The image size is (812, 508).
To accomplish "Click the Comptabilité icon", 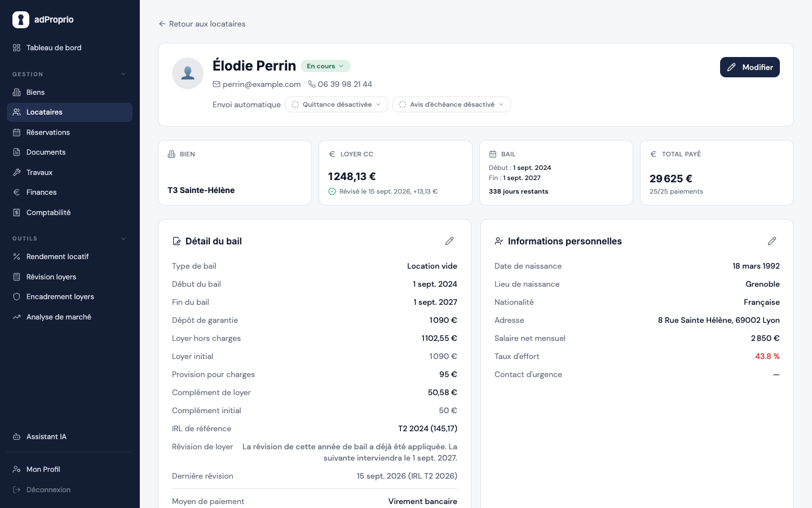I will click(17, 212).
